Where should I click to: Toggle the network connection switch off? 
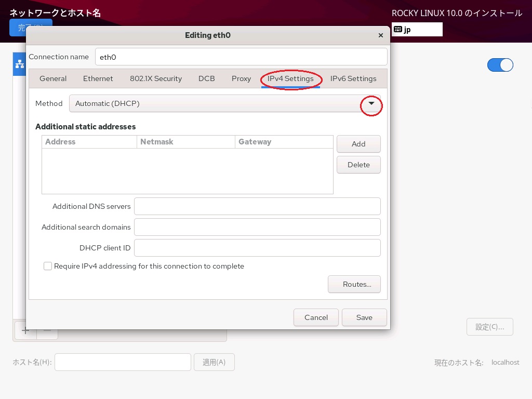(x=500, y=65)
